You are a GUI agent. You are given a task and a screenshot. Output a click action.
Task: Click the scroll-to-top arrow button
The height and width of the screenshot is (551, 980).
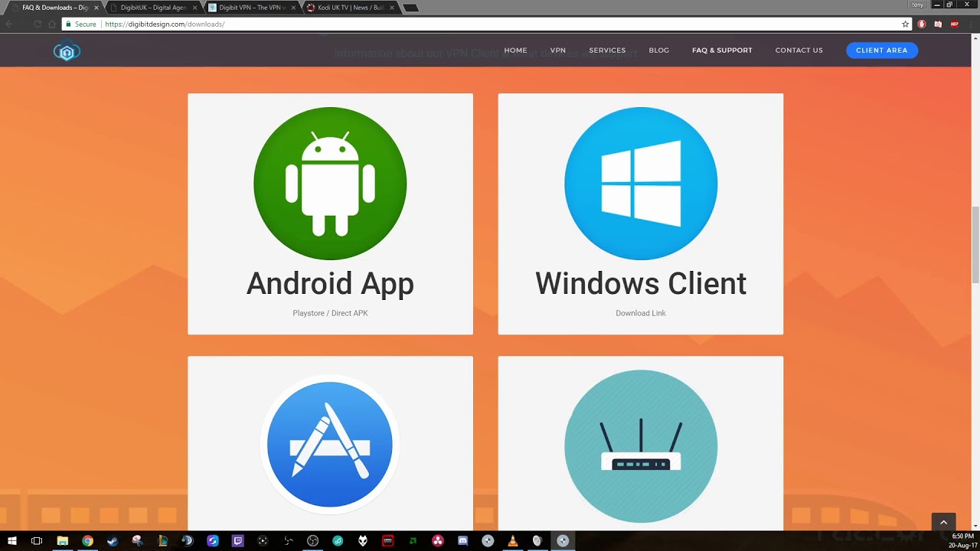(x=943, y=522)
